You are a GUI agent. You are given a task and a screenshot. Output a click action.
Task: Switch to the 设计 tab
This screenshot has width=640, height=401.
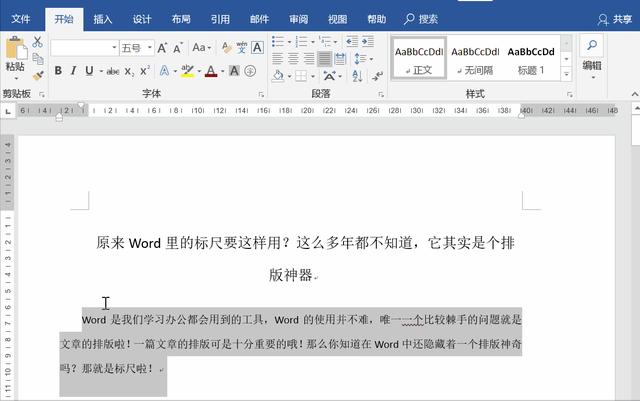tap(142, 19)
